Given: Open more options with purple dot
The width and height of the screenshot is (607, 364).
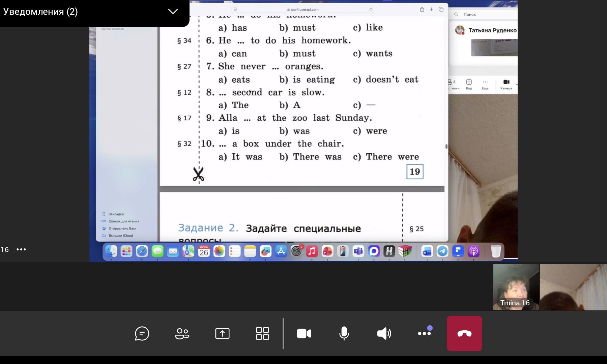Looking at the screenshot, I should coord(425,333).
